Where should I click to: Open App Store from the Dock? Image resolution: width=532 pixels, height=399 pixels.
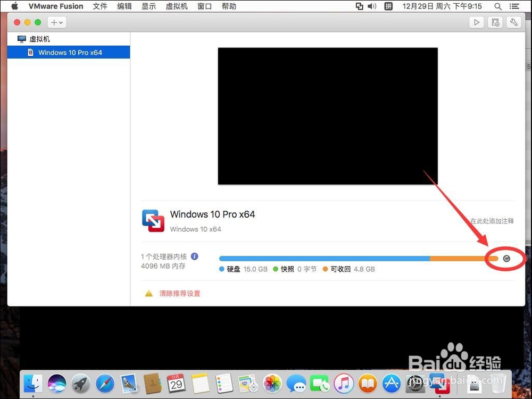click(x=392, y=384)
